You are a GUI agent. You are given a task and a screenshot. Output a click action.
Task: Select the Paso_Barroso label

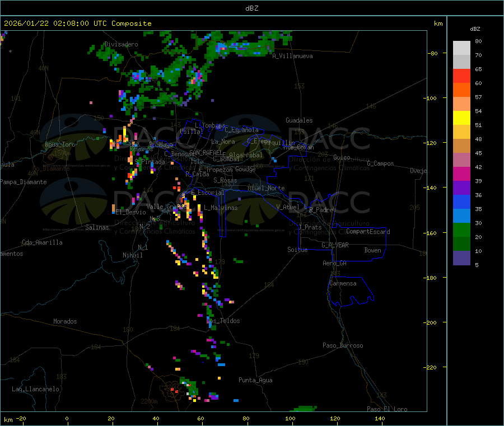(343, 345)
